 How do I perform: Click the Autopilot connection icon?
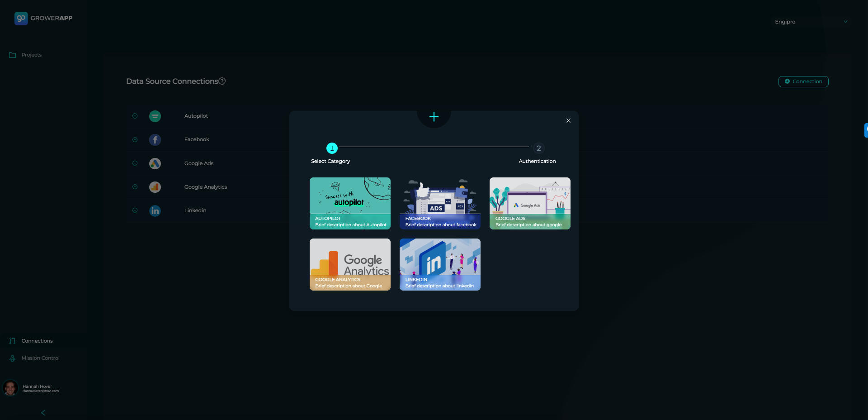pos(155,116)
